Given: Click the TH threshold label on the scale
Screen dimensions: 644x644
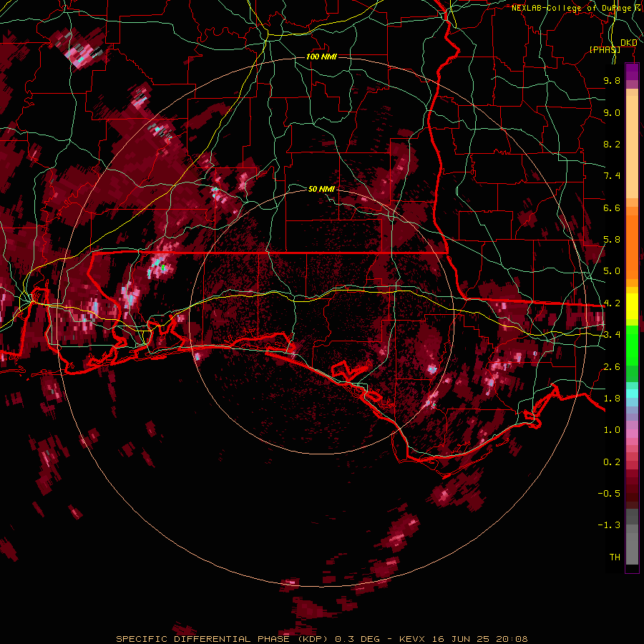Looking at the screenshot, I should pyautogui.click(x=615, y=557).
